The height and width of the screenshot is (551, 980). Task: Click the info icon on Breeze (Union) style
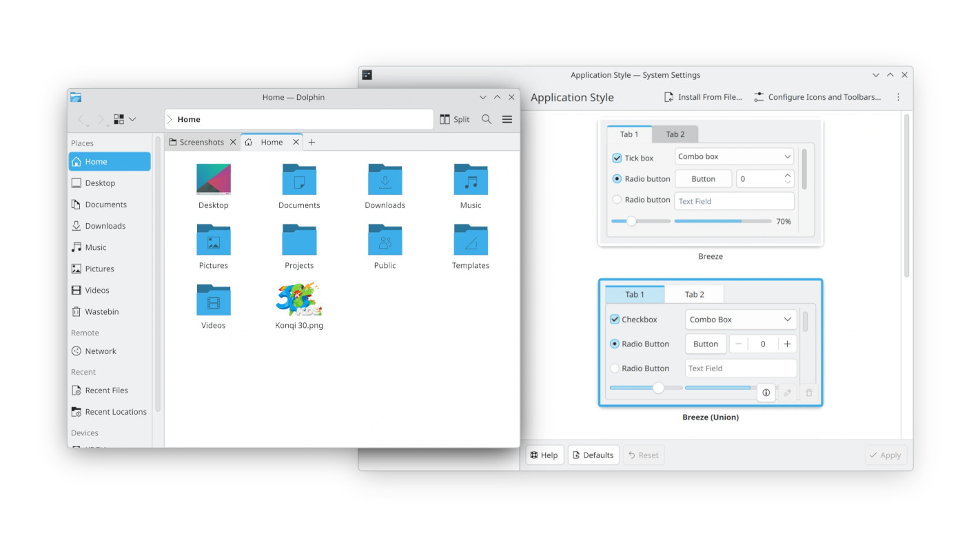point(766,393)
